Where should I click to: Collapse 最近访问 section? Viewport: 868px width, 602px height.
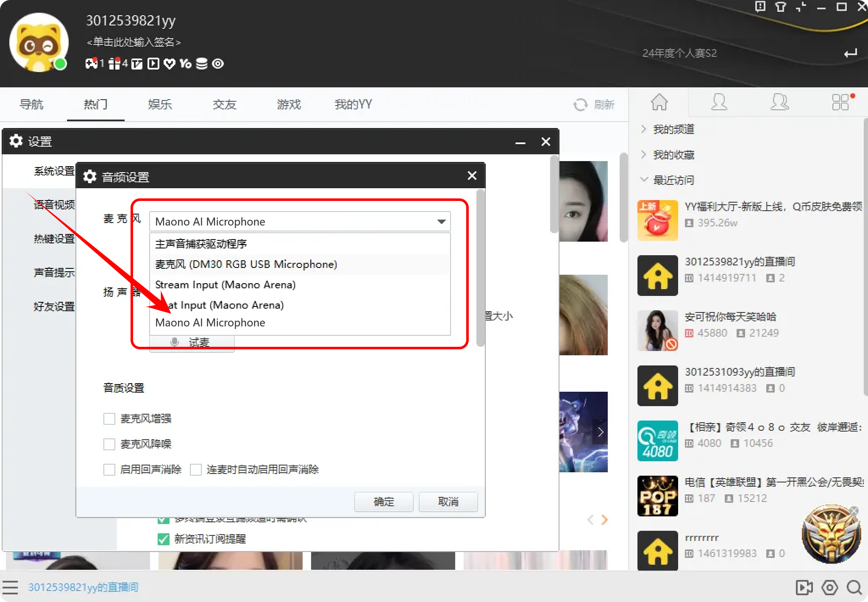pos(643,180)
